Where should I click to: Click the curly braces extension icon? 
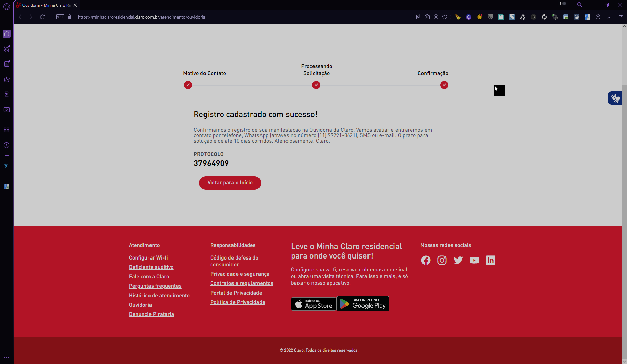[x=534, y=17]
